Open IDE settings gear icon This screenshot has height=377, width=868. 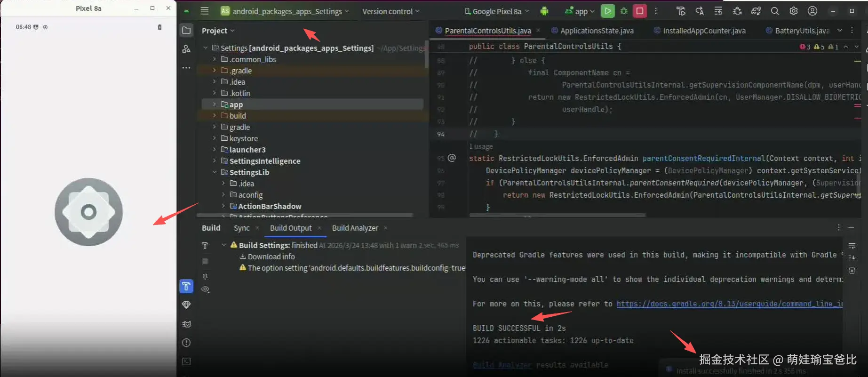[794, 11]
